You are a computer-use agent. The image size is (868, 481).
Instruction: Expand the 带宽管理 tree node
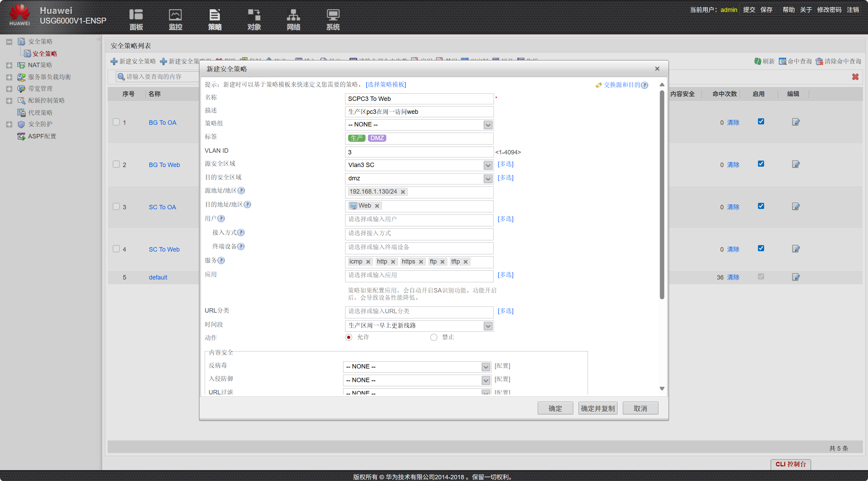click(x=9, y=89)
